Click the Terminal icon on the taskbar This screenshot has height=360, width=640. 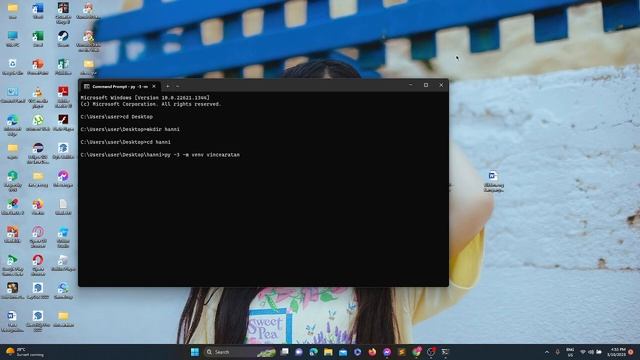coord(445,352)
